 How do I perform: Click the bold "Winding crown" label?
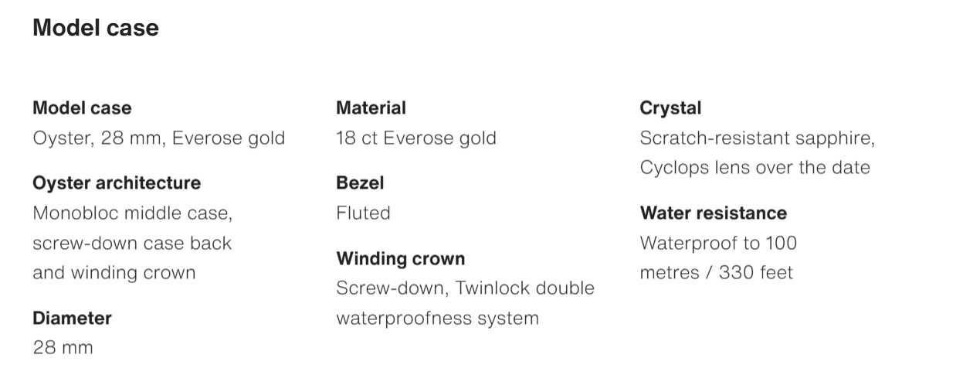click(400, 258)
